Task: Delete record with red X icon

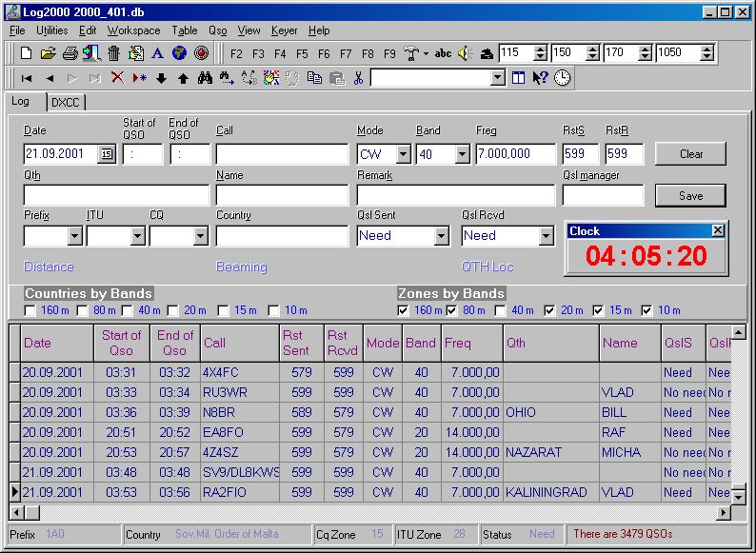Action: pyautogui.click(x=117, y=78)
